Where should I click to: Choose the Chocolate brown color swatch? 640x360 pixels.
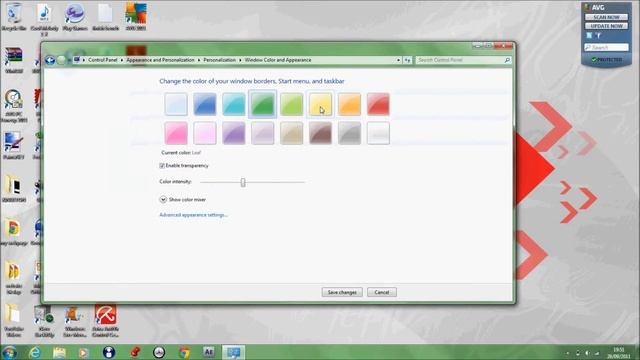pyautogui.click(x=320, y=133)
